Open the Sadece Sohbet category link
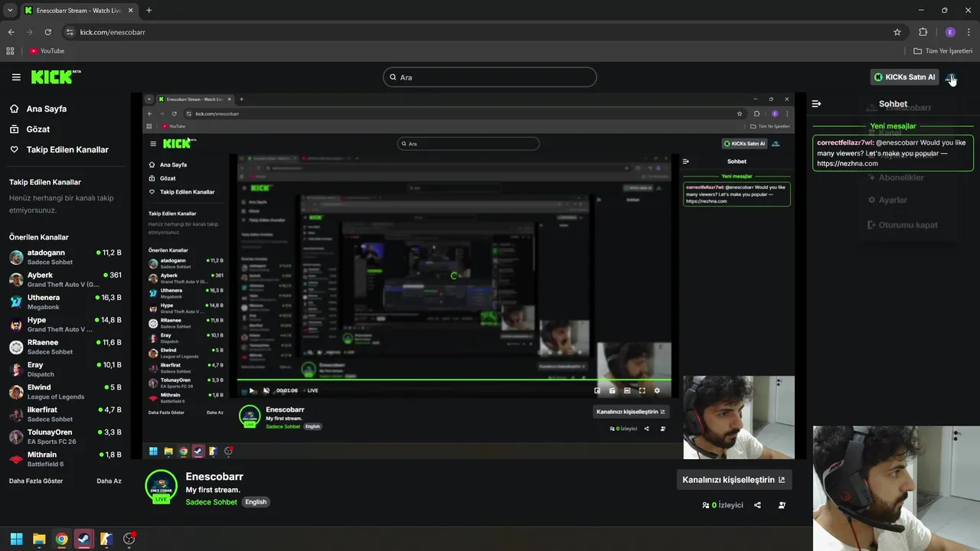Viewport: 980px width, 551px height. 211,502
